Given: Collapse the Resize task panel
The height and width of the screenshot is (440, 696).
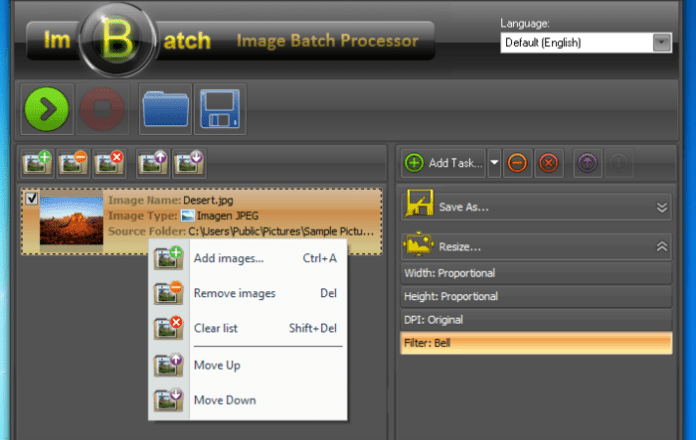Looking at the screenshot, I should pos(661,245).
